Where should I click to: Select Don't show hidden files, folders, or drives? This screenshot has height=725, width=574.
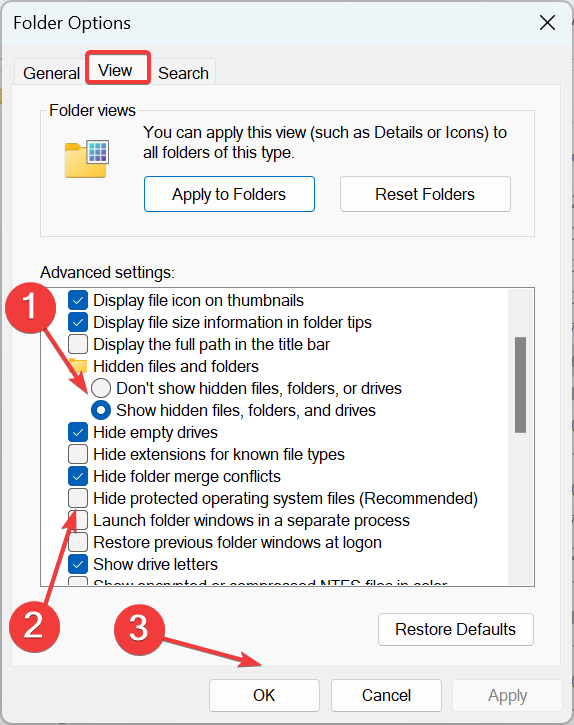tap(101, 388)
